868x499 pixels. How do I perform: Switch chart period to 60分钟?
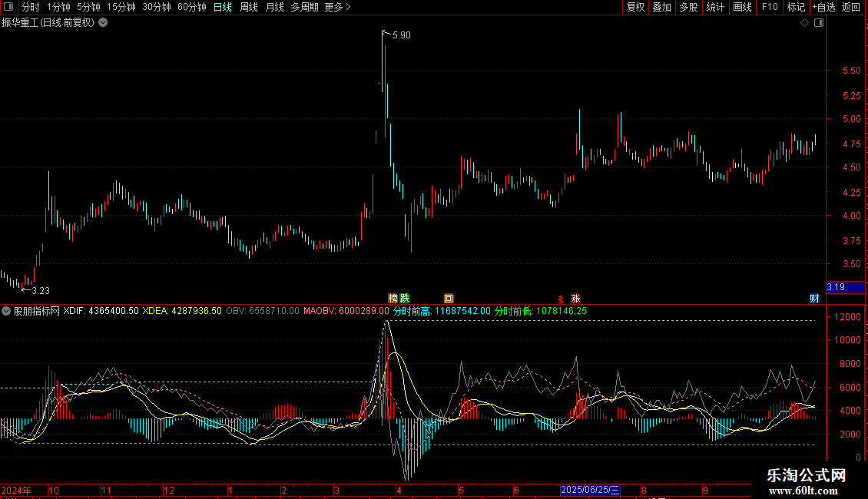click(x=191, y=7)
